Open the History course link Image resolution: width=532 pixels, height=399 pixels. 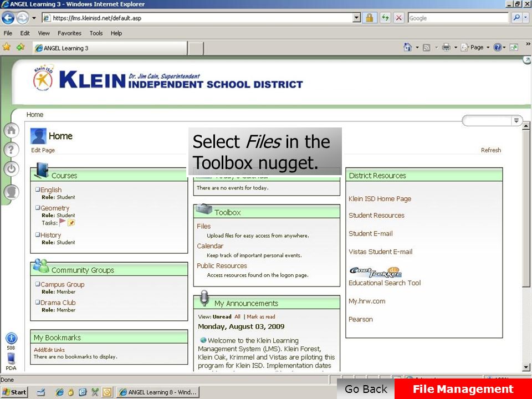click(50, 235)
